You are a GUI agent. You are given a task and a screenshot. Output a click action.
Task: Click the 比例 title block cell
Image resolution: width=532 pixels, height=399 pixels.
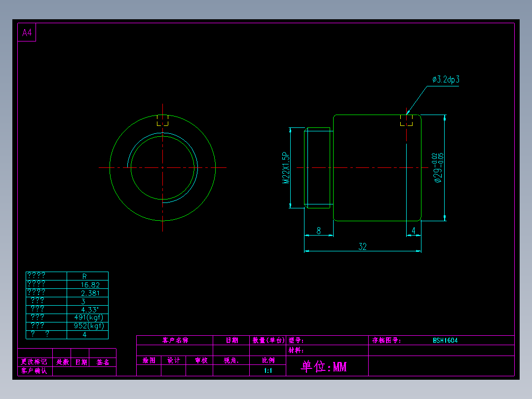pyautogui.click(x=268, y=360)
